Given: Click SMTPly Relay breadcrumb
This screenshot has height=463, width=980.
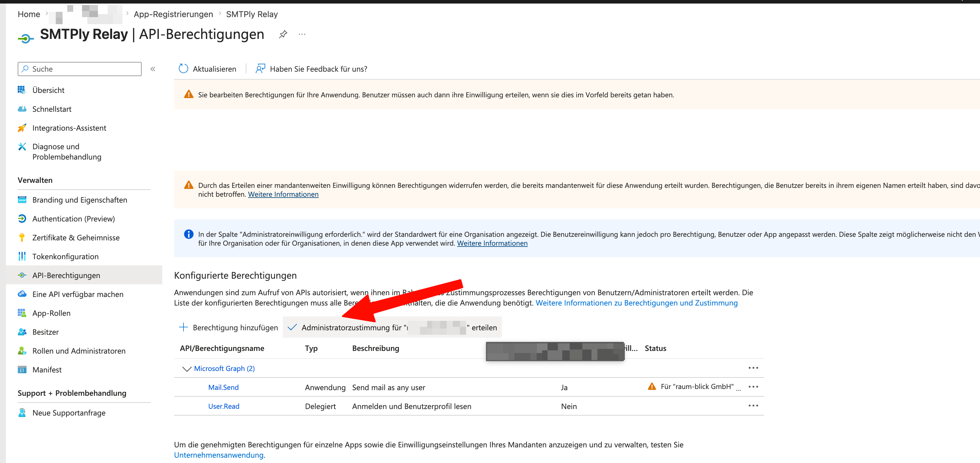Looking at the screenshot, I should click(252, 14).
